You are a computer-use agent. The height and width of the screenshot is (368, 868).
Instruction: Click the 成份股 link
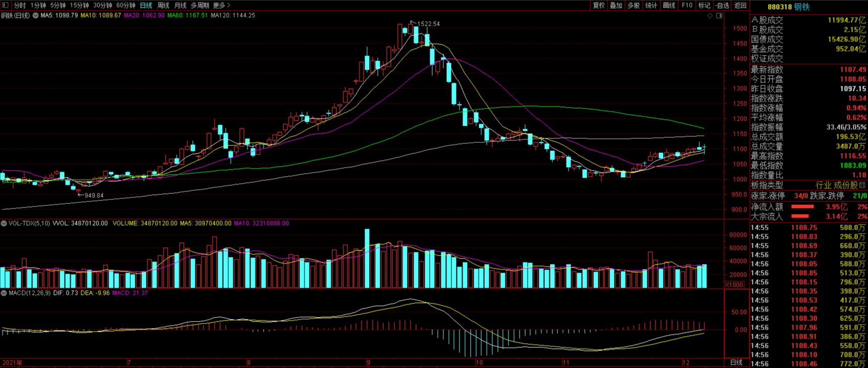click(x=846, y=185)
